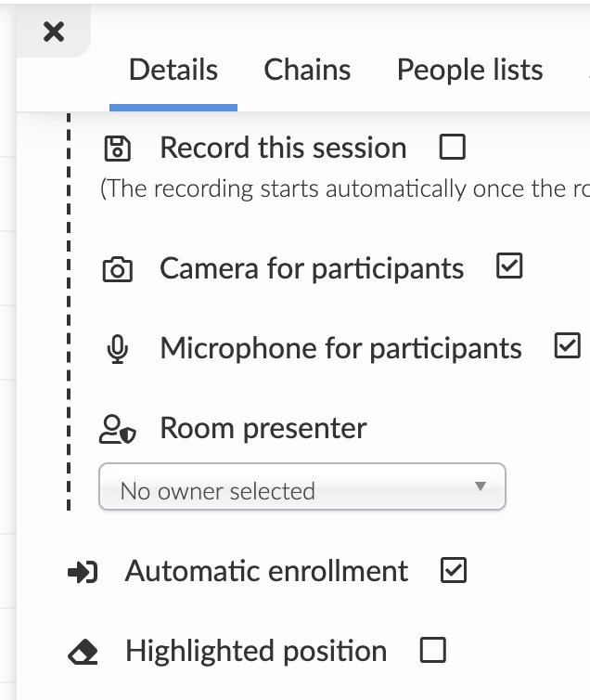The image size is (590, 700).
Task: Disable the Automatic enrollment checkbox
Action: [453, 570]
